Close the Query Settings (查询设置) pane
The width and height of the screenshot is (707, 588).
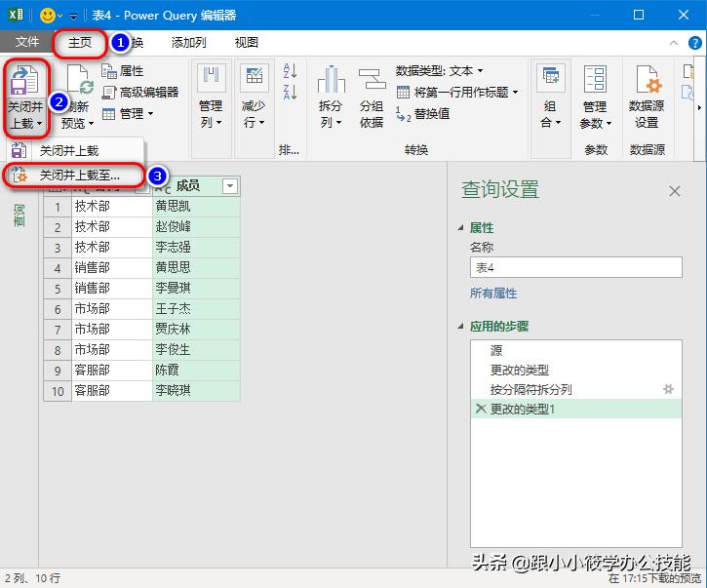click(x=675, y=191)
